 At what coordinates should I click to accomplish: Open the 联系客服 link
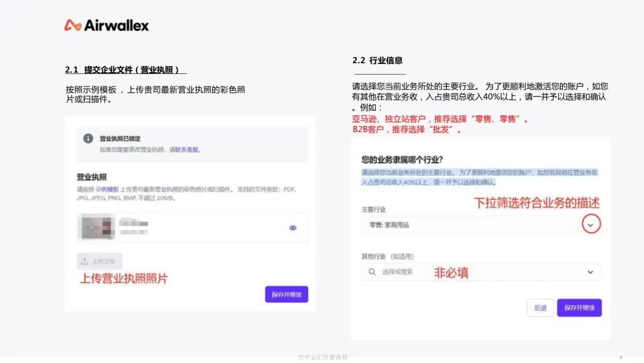187,150
